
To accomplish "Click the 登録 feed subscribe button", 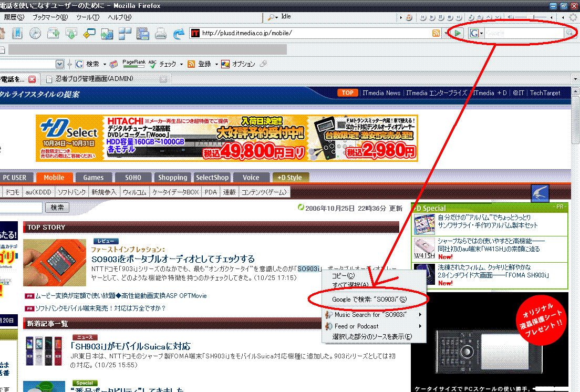I will pyautogui.click(x=200, y=64).
